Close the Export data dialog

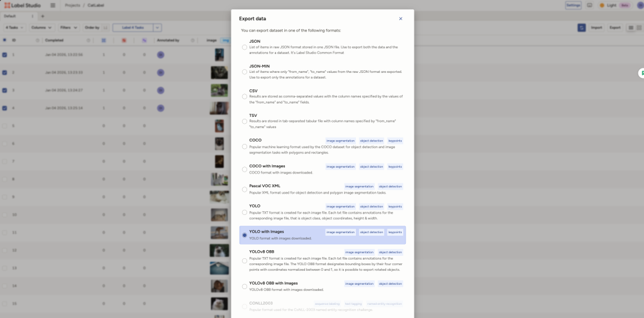point(401,19)
